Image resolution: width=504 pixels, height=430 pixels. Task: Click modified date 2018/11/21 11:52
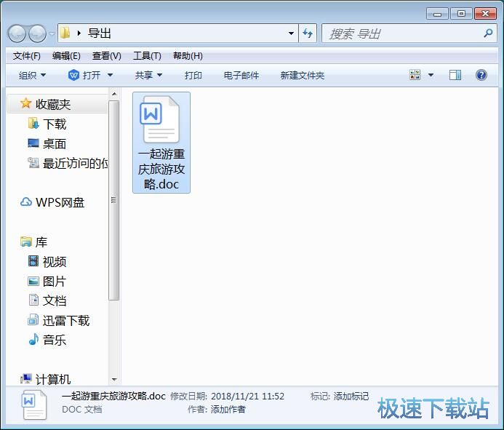pos(247,397)
